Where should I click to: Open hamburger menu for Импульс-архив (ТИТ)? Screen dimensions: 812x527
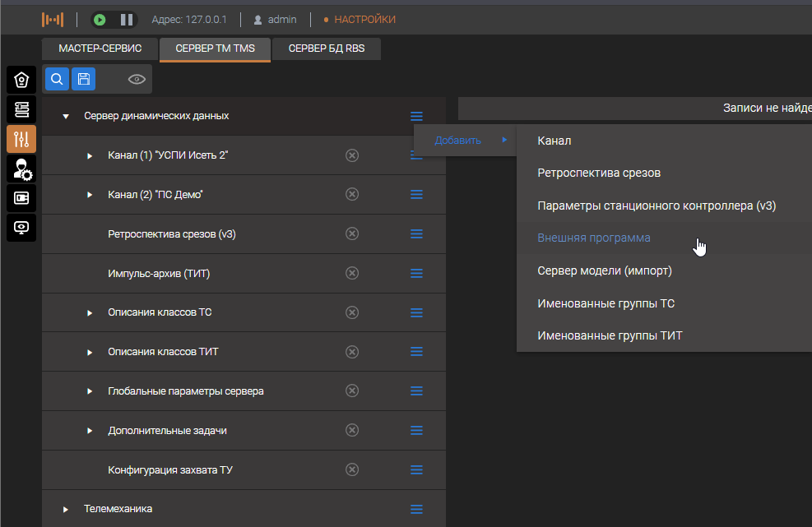coord(416,273)
